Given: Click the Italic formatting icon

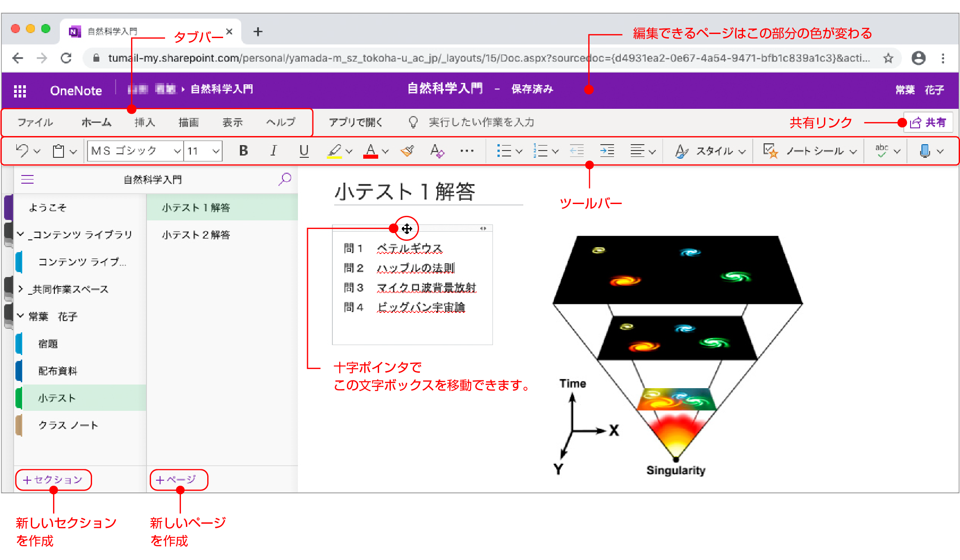Looking at the screenshot, I should pyautogui.click(x=273, y=151).
